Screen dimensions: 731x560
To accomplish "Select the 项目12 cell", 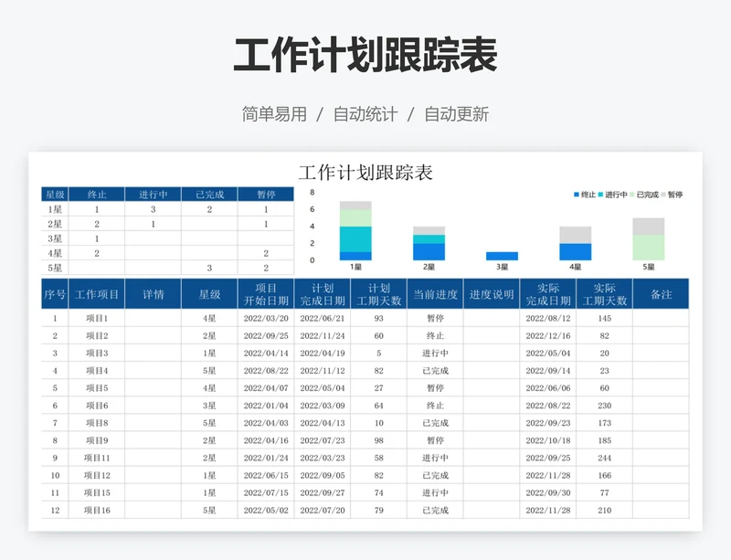I will tap(97, 475).
